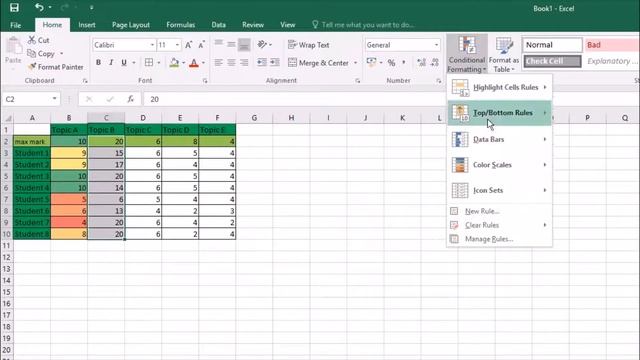Screen dimensions: 640x360
Task: Open the Clear Rules submenu
Action: 500,225
